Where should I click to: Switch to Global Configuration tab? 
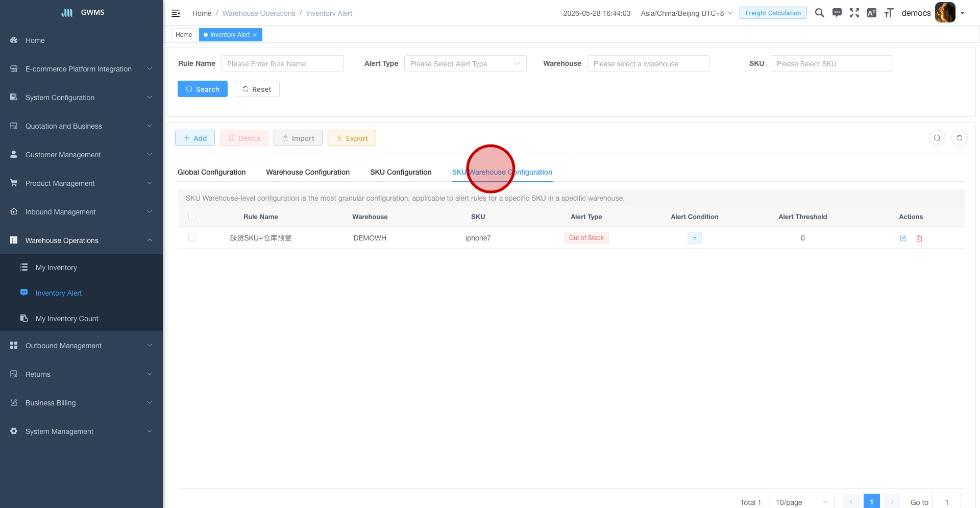[211, 172]
